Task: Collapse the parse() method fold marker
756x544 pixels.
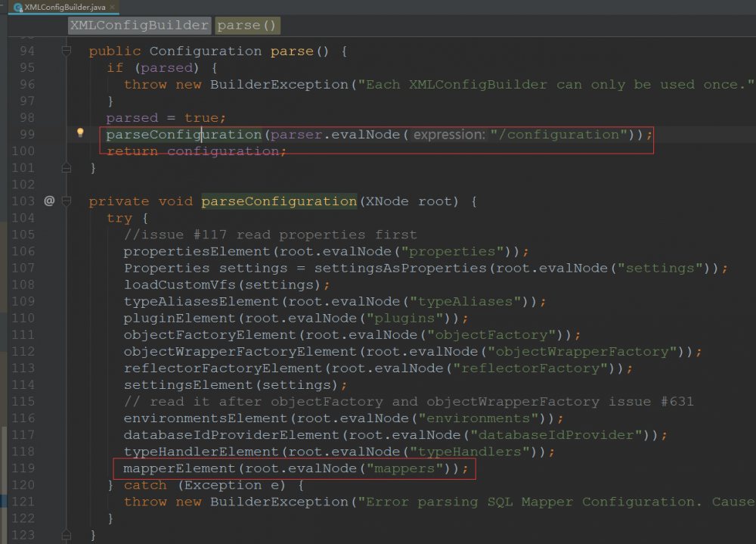Action: point(67,51)
